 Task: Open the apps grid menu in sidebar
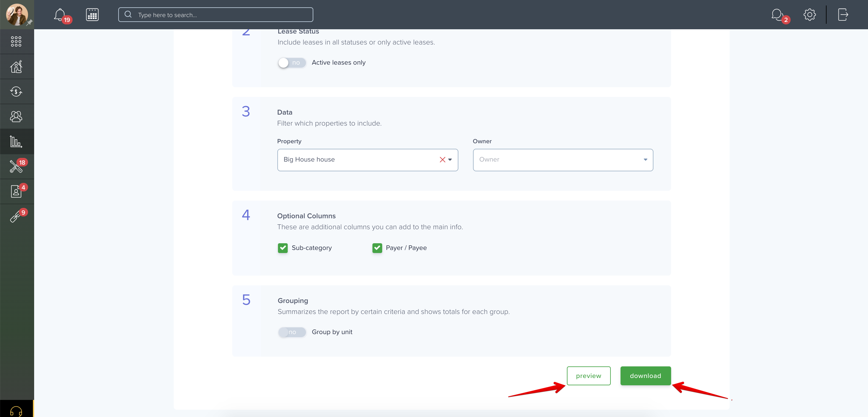click(x=16, y=41)
